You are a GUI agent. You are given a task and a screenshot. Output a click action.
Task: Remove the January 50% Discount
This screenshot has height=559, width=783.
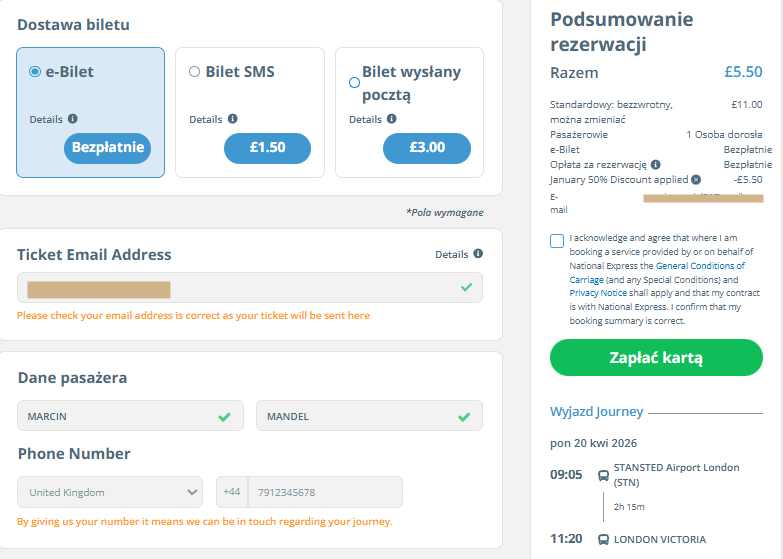[696, 179]
